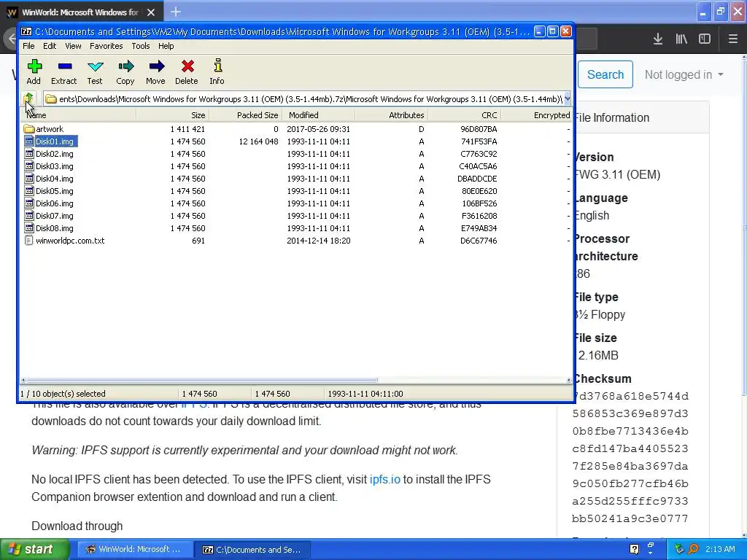Click the CRC value 741F53FA
Screen dimensions: 747x560
(x=479, y=141)
